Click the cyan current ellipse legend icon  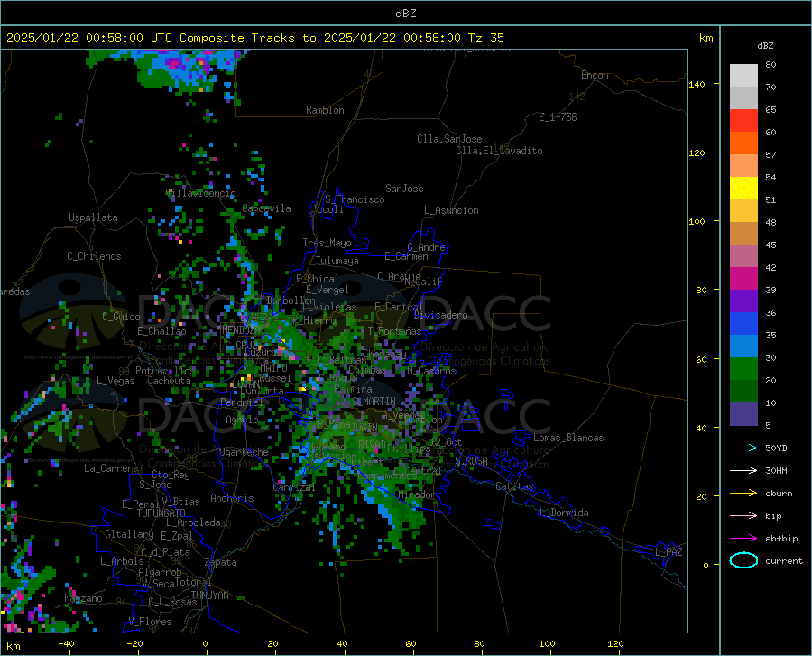tap(743, 560)
